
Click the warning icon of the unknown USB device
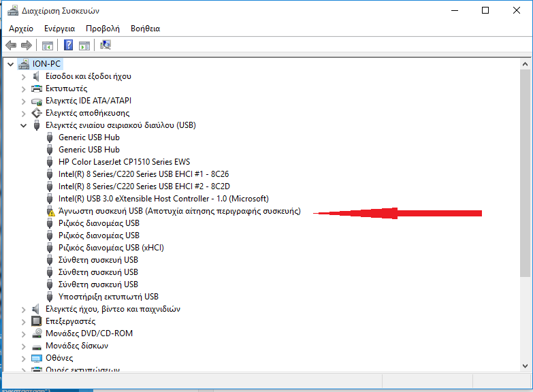[x=50, y=211]
